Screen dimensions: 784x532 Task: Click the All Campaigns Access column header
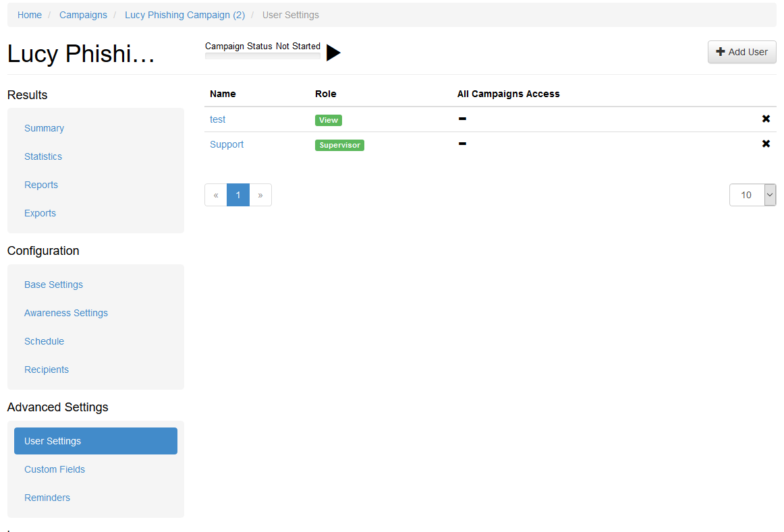coord(509,94)
